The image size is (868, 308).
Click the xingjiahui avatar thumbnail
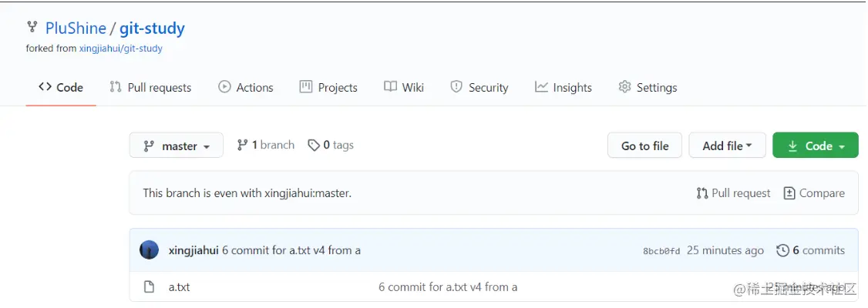click(149, 250)
